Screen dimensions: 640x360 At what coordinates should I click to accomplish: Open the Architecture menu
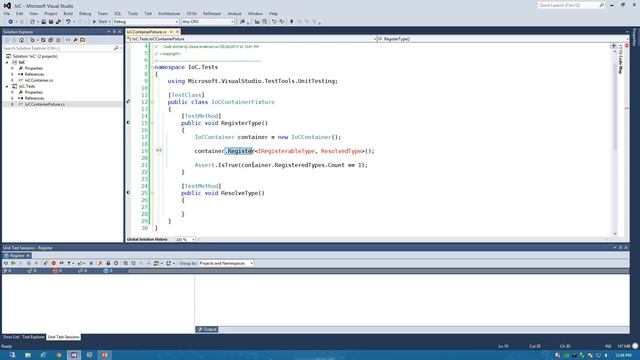[169, 13]
